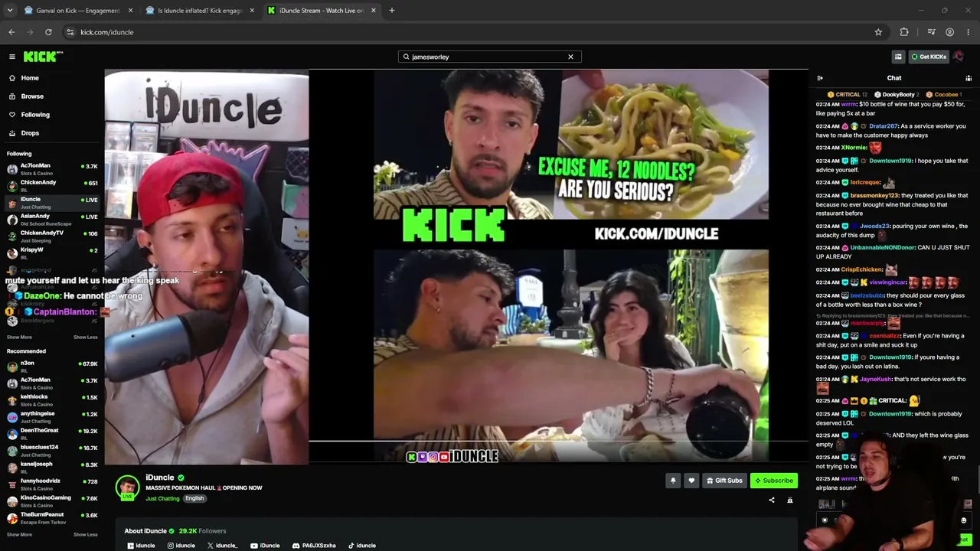Open Browse in the sidebar
This screenshot has width=980, height=551.
pyautogui.click(x=32, y=96)
